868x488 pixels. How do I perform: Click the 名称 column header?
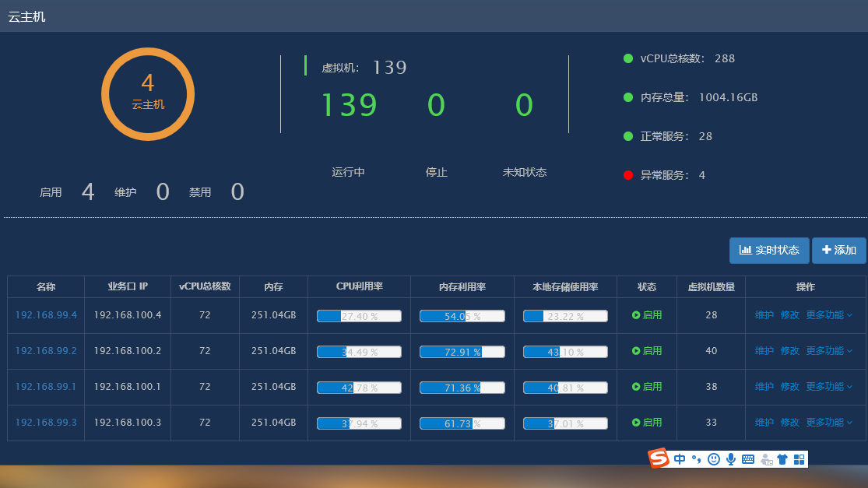click(x=46, y=286)
